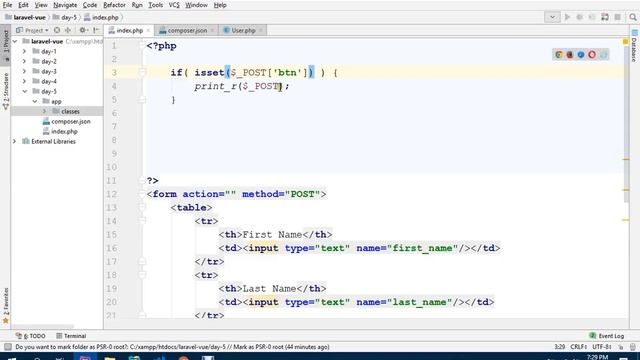Image resolution: width=640 pixels, height=360 pixels.
Task: Toggle the Terminal tool window
Action: tap(71, 336)
